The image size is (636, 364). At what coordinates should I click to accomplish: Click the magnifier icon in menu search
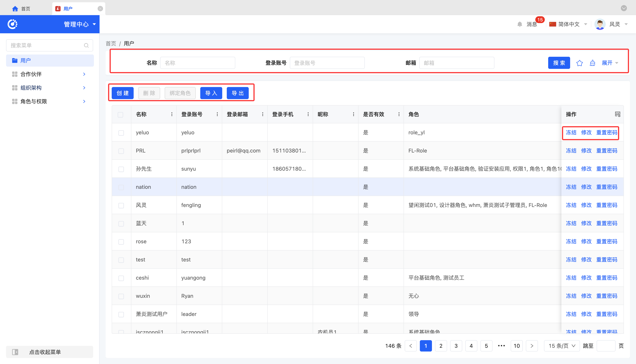(x=86, y=45)
